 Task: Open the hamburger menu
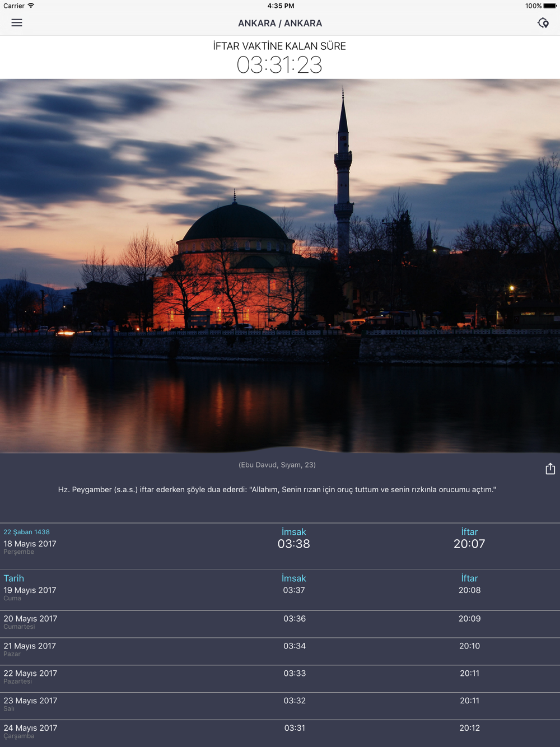[17, 23]
